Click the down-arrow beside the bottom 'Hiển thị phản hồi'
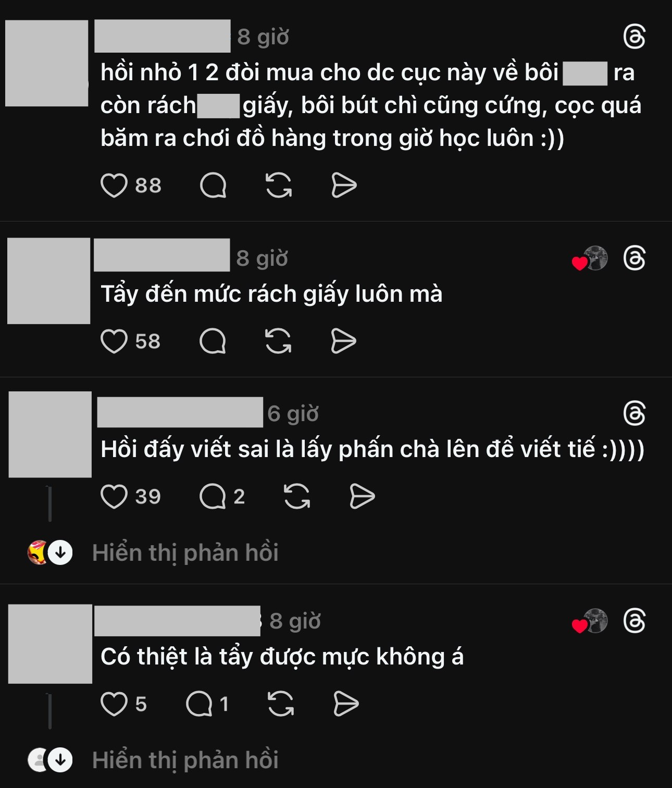This screenshot has height=788, width=672. pos(60,760)
